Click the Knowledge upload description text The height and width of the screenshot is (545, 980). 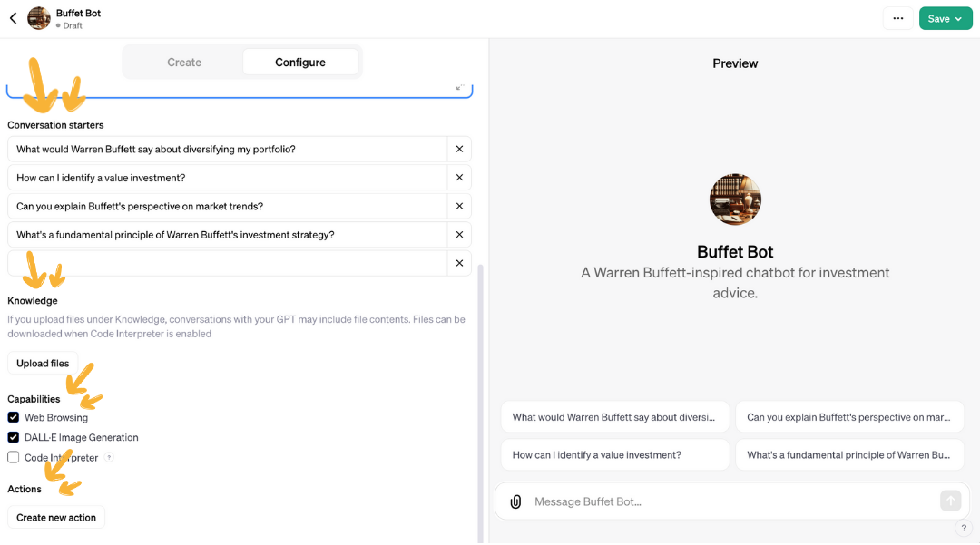coord(236,326)
